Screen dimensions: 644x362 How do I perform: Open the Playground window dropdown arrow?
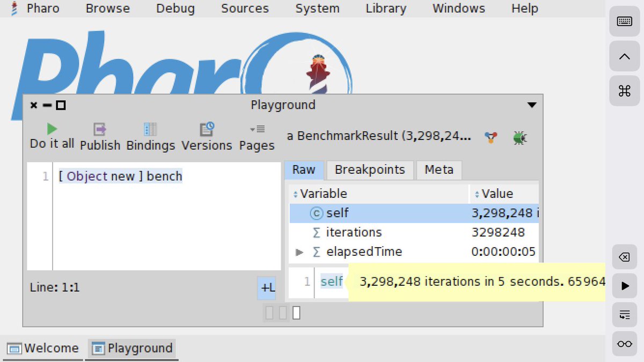click(532, 105)
